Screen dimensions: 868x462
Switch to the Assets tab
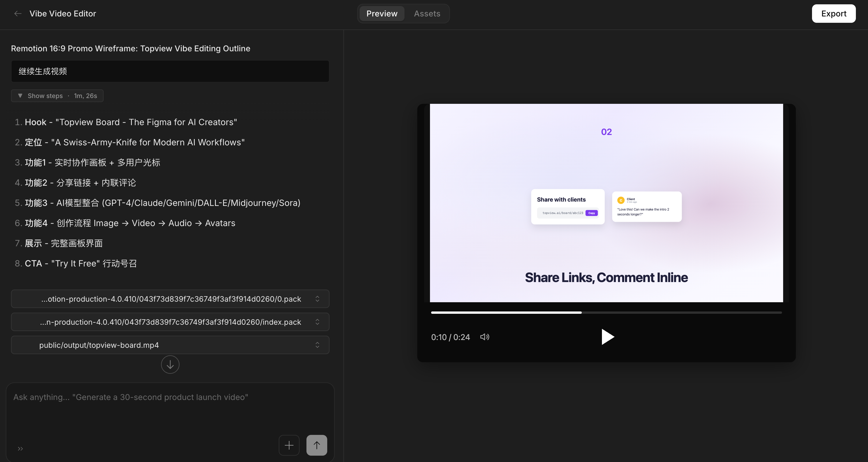(x=427, y=14)
